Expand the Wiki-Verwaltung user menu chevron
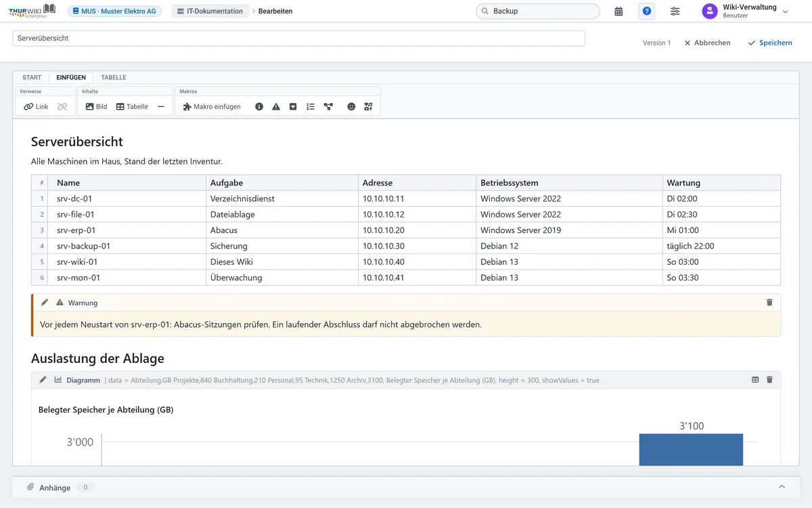The width and height of the screenshot is (812, 508). 785,12
